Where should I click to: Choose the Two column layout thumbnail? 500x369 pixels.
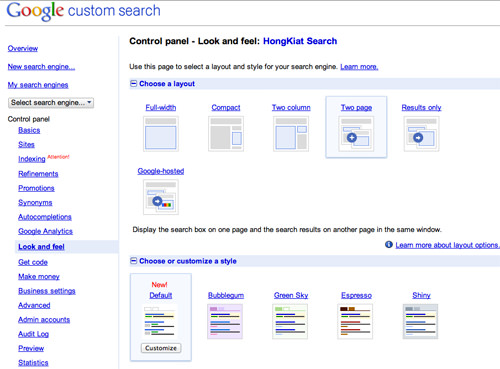[291, 134]
